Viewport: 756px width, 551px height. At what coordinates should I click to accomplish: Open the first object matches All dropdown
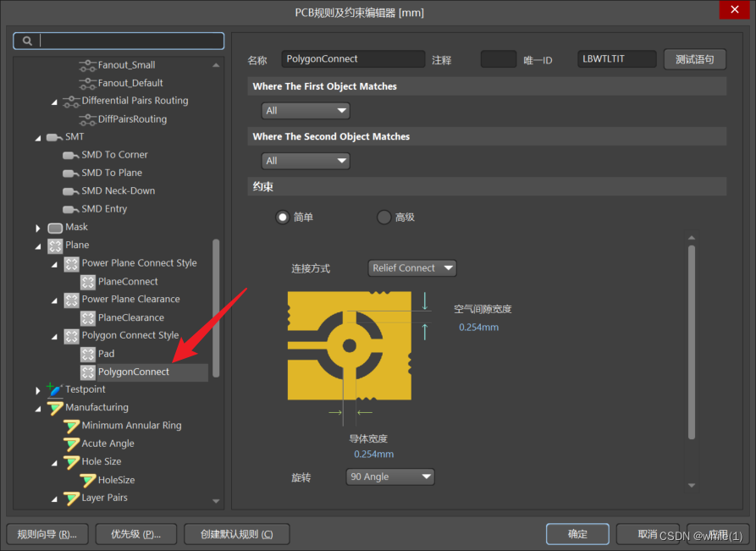(306, 111)
